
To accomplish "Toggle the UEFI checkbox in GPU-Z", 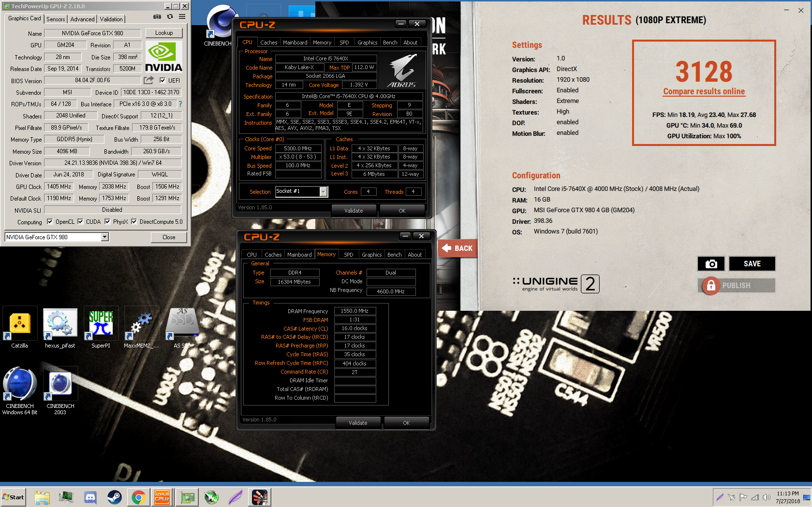I will point(162,80).
